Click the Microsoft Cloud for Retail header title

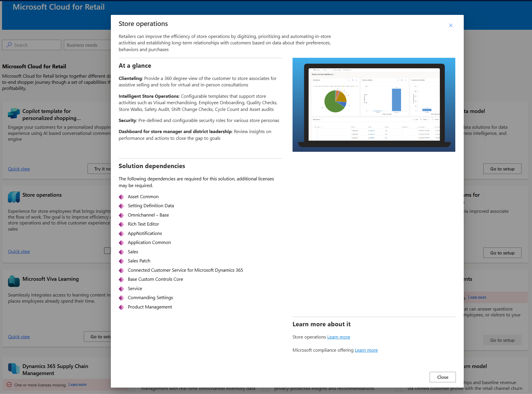pos(59,7)
